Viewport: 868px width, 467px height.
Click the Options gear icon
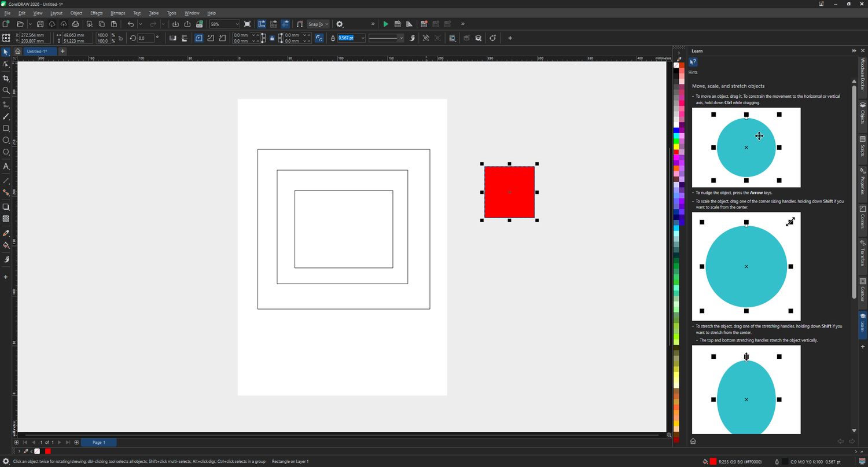(x=340, y=24)
